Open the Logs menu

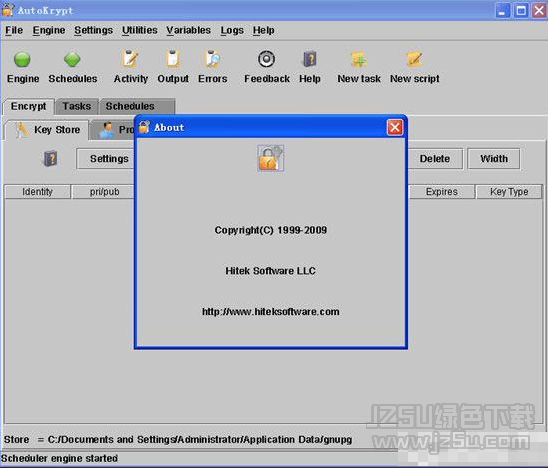coord(232,30)
